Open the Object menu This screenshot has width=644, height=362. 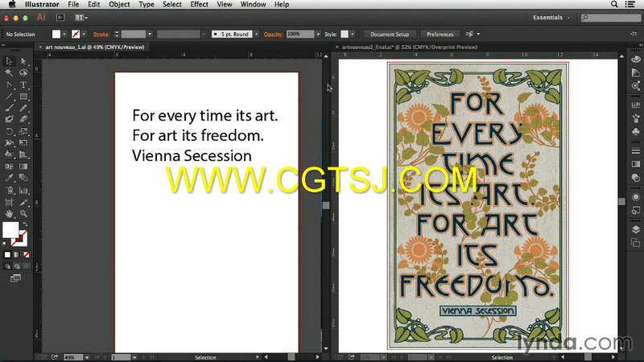click(119, 5)
